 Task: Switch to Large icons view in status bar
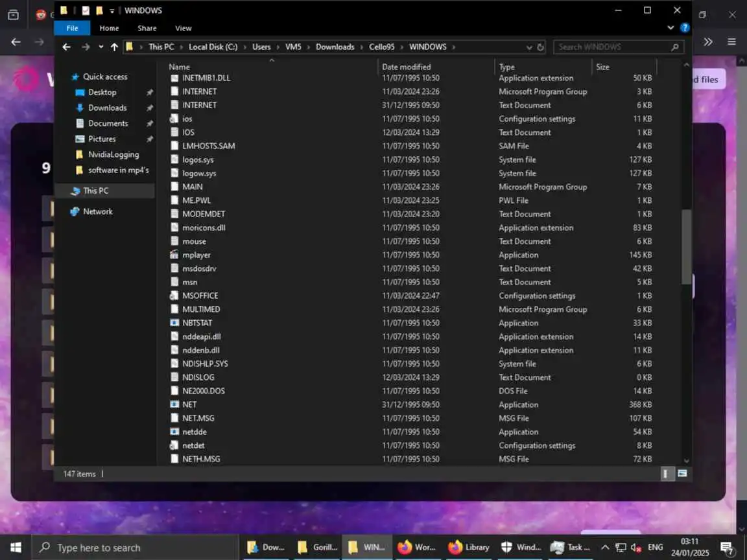click(x=682, y=474)
